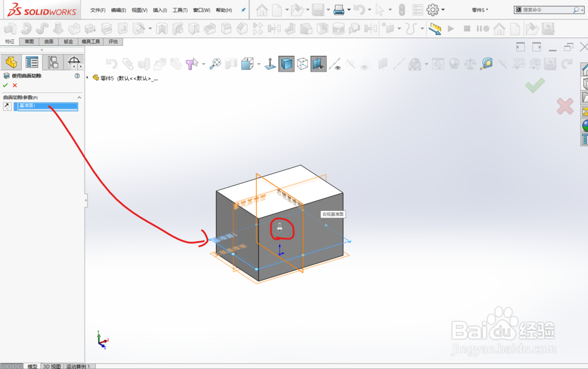Click the Measure tape icon in viewport toolbar
Viewport: 588px width, 369px height.
[x=486, y=63]
